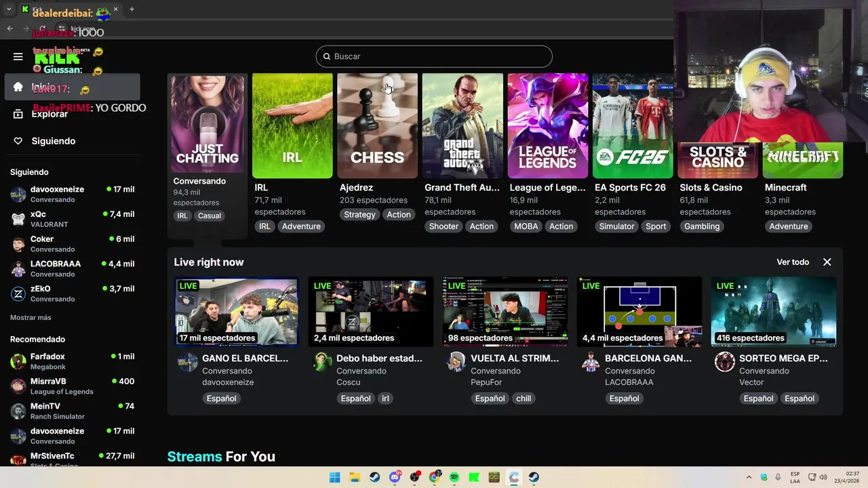Open Kick app icon in taskbar

point(474,477)
